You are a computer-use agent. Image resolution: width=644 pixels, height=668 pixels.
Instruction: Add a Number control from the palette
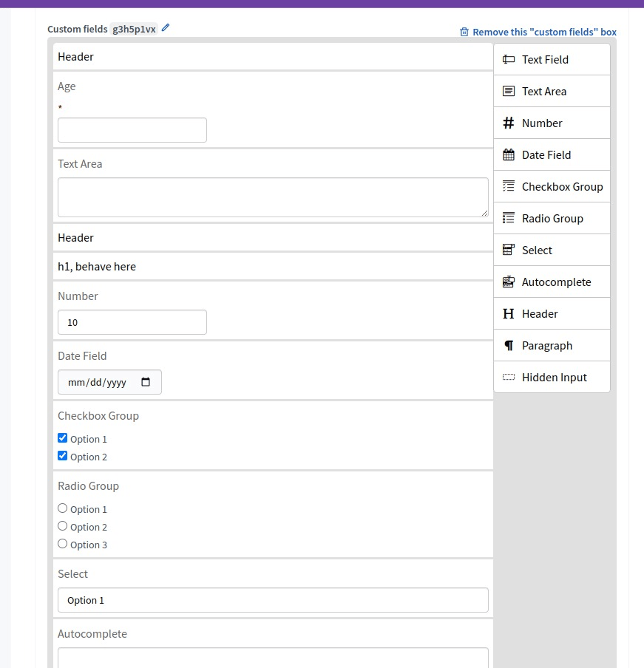click(x=552, y=123)
